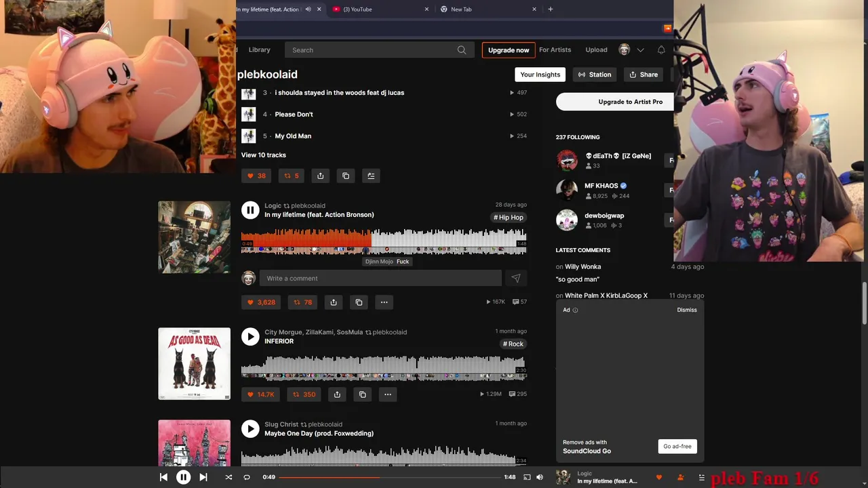Follow artist icon in bottom player bar
Screen dimensions: 868x488
[681, 477]
